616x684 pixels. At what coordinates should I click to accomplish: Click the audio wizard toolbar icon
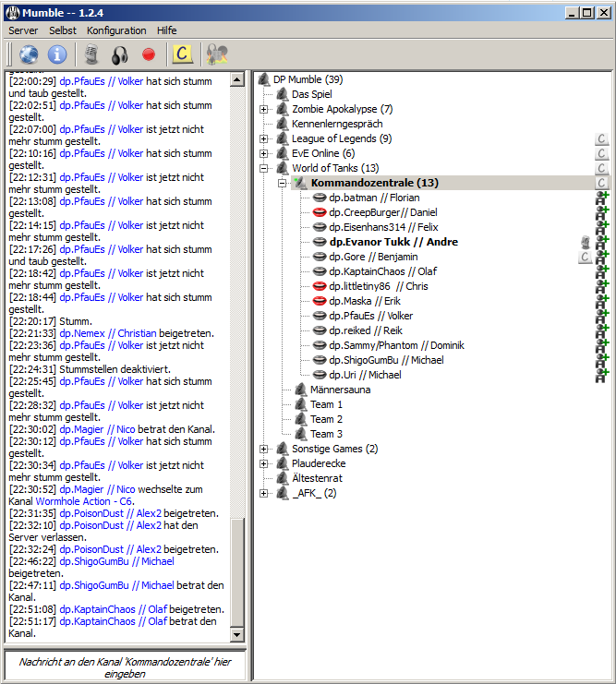(x=217, y=54)
